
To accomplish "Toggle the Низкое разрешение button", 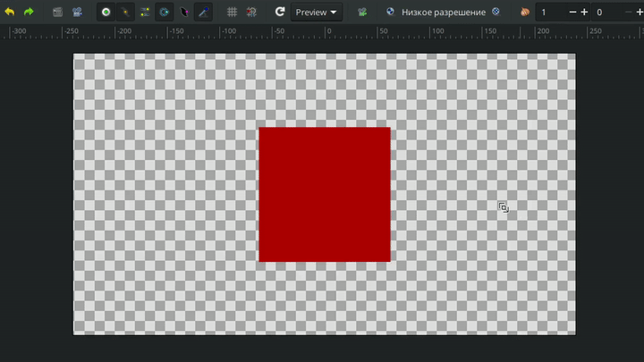I will [443, 13].
